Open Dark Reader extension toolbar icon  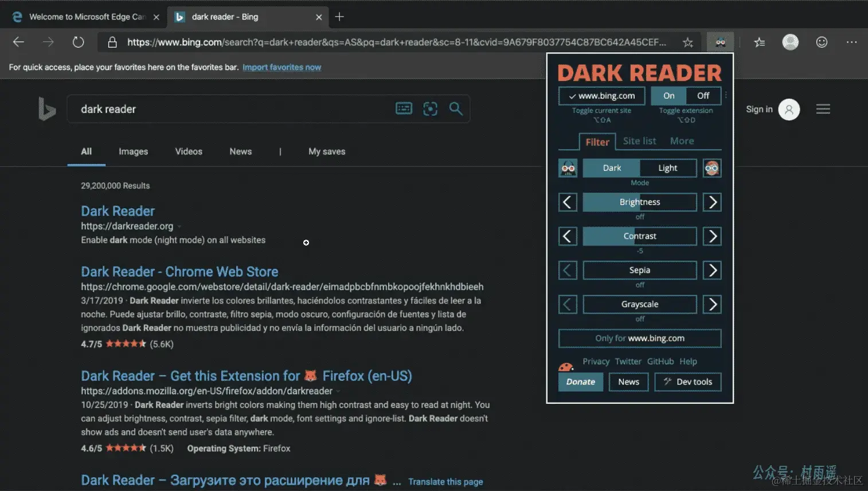pyautogui.click(x=720, y=42)
